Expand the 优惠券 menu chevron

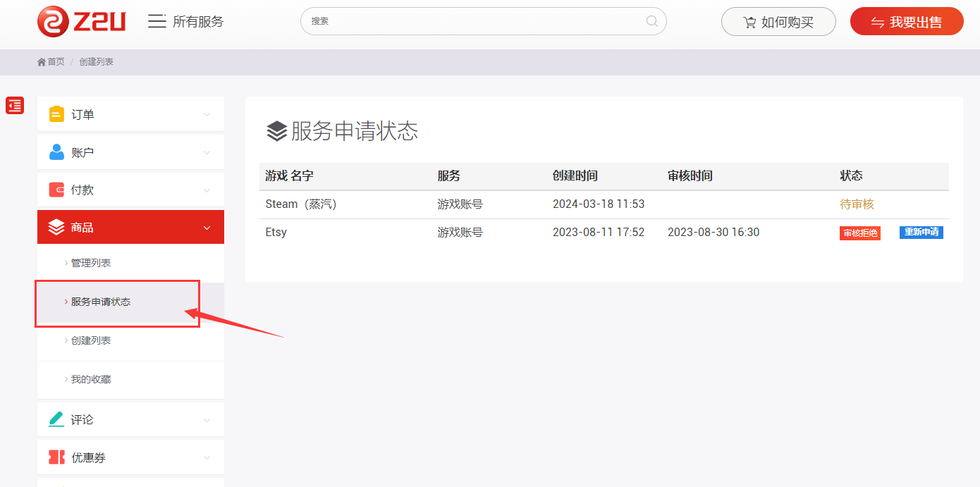207,458
